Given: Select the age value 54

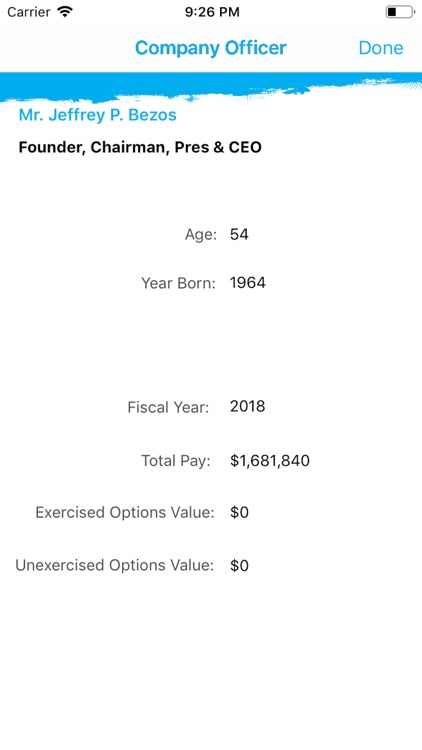Looking at the screenshot, I should click(x=239, y=234).
